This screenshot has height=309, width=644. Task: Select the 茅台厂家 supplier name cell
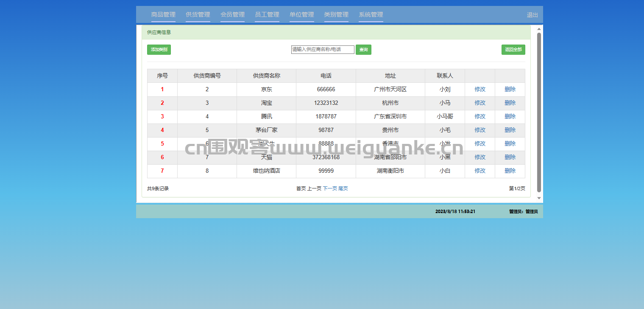coord(267,130)
